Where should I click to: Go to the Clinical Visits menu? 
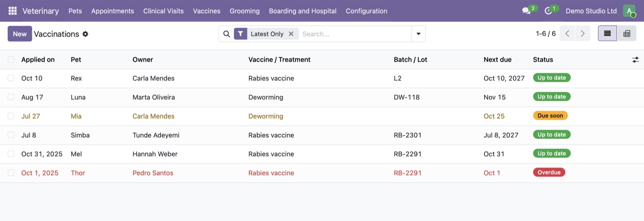[x=163, y=11]
